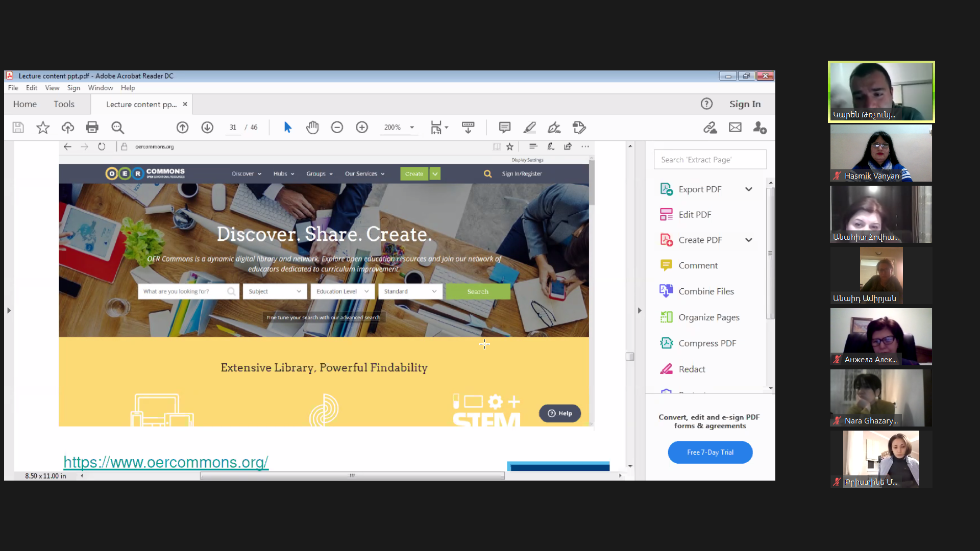Select Анжела Алек's video thumbnail
The image size is (980, 551).
pos(881,337)
